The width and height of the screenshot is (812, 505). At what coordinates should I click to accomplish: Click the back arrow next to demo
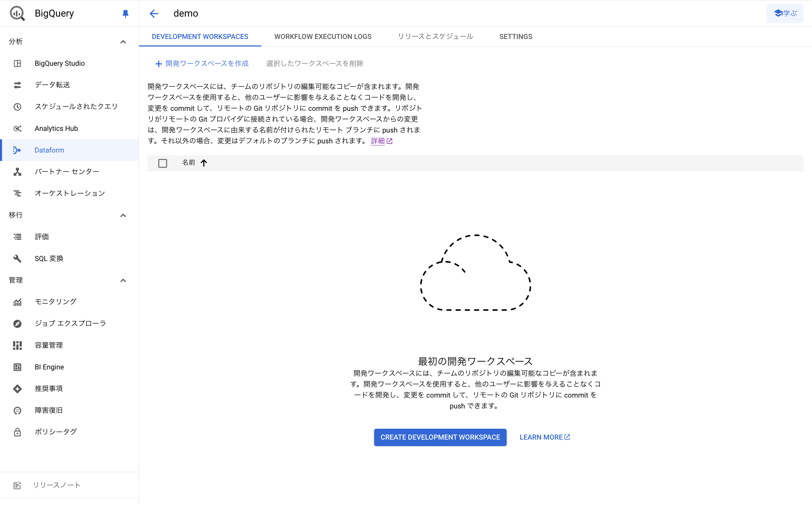coord(154,14)
